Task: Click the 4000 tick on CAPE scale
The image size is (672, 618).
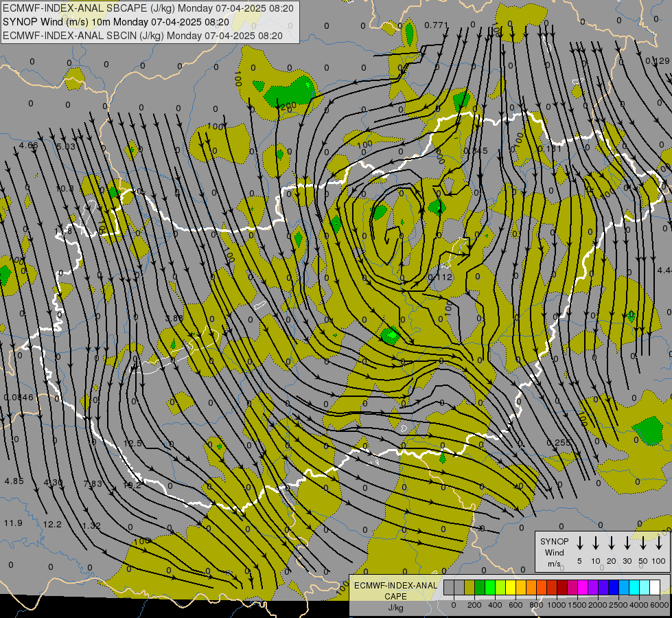Action: 639,605
